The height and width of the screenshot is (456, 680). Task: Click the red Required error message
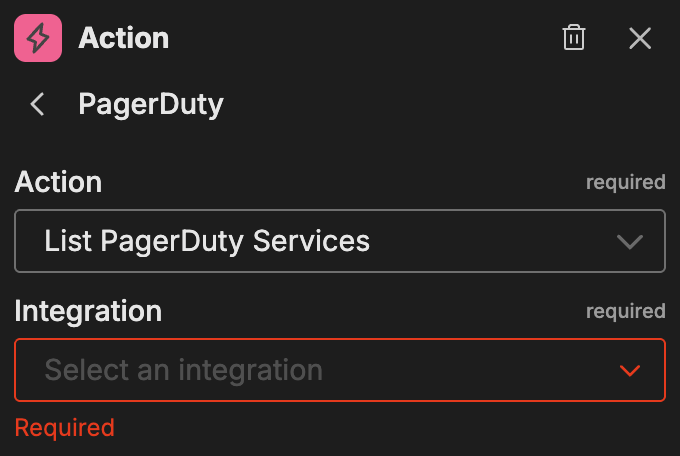pos(65,428)
